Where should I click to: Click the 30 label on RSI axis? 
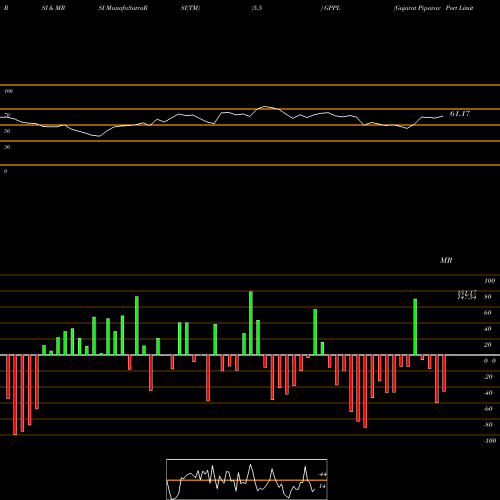coord(7,147)
